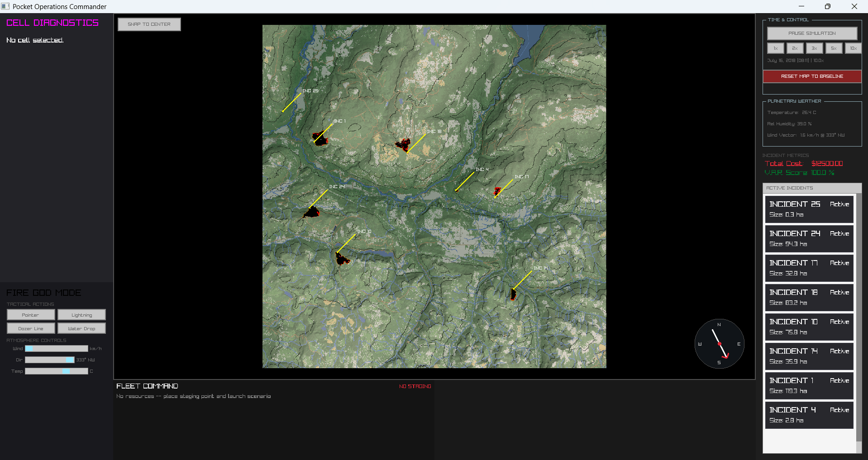The height and width of the screenshot is (460, 868).
Task: Open Incident 1 card in list
Action: tap(809, 386)
